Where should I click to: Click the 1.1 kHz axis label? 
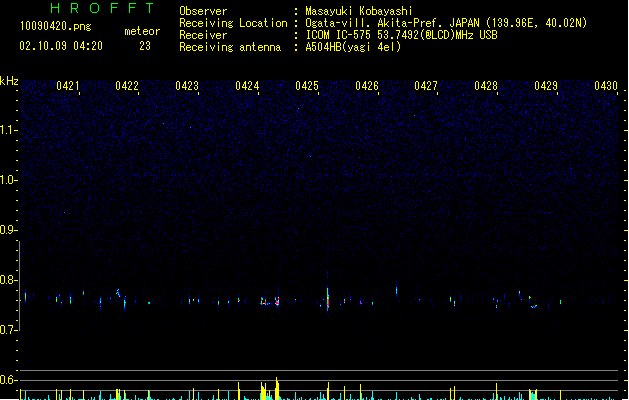point(8,130)
